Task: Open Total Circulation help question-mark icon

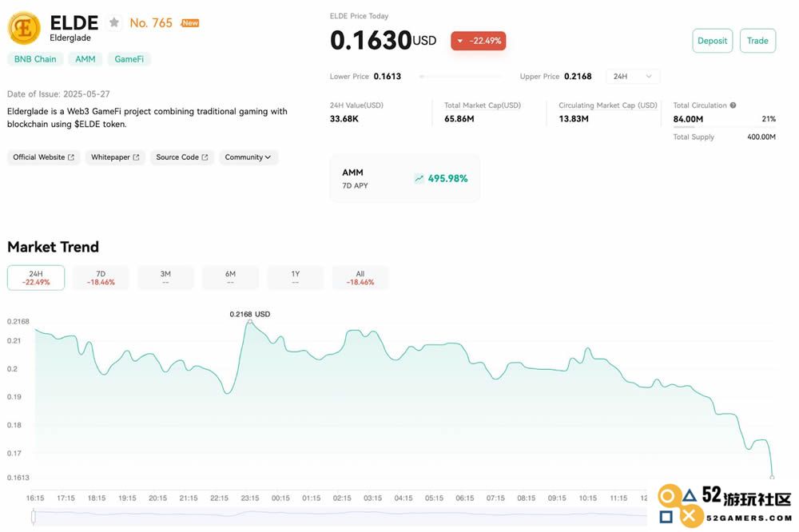Action: [x=733, y=105]
